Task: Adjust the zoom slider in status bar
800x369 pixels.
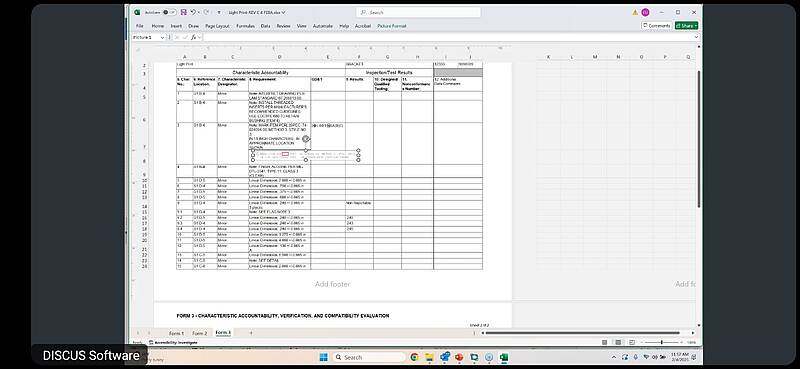Action: (662, 342)
